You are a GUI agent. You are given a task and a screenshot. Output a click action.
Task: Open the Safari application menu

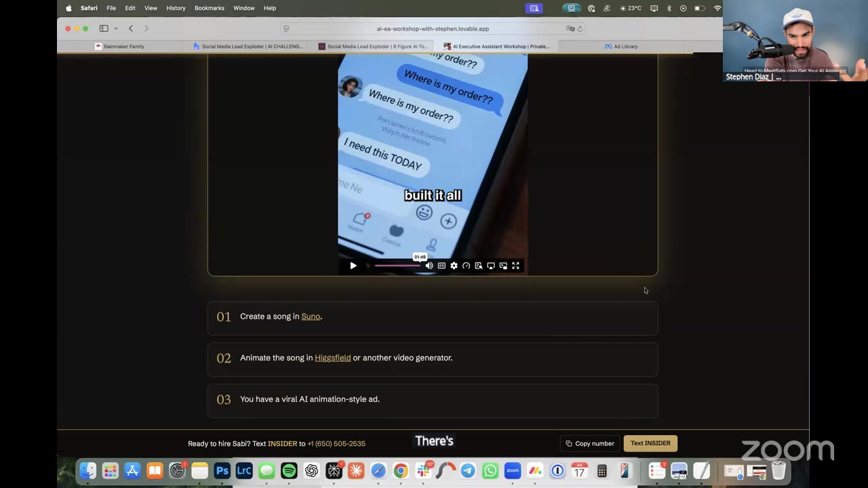(x=89, y=8)
